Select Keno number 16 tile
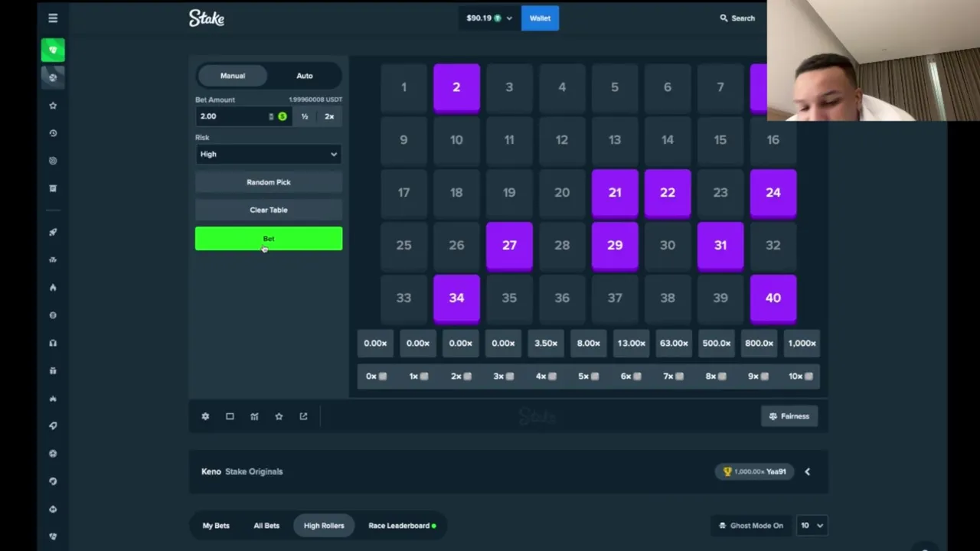 773,140
